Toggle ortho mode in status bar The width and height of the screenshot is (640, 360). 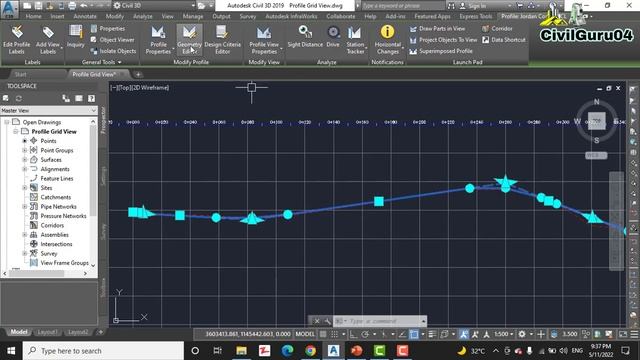(353, 334)
